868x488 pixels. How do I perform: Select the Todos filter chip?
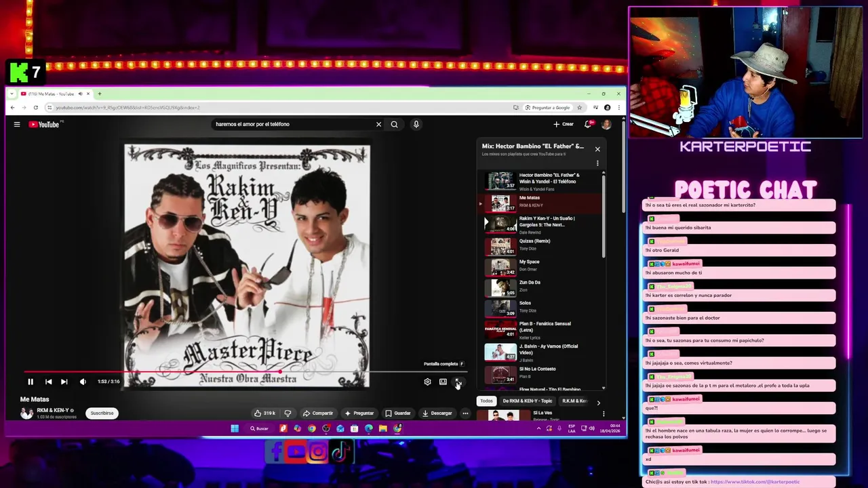(486, 401)
